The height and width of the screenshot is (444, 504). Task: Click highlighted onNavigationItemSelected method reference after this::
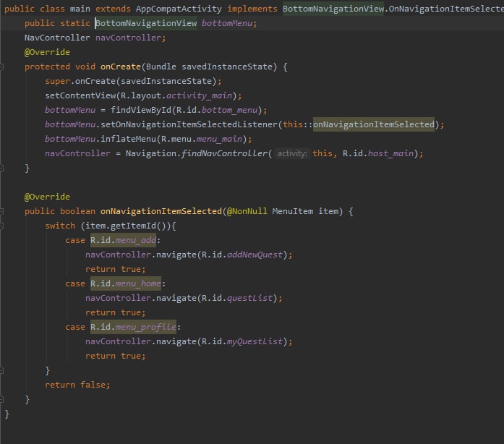tap(374, 124)
